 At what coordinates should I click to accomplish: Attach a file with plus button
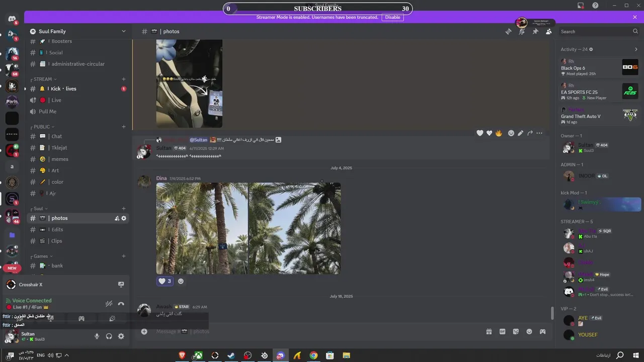tap(144, 331)
